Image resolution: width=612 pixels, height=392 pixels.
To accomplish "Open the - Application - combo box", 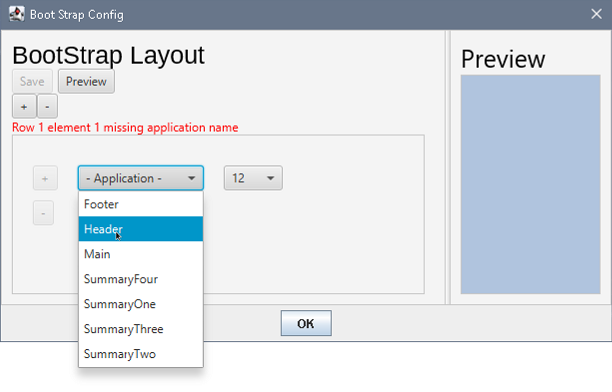I will [x=141, y=178].
